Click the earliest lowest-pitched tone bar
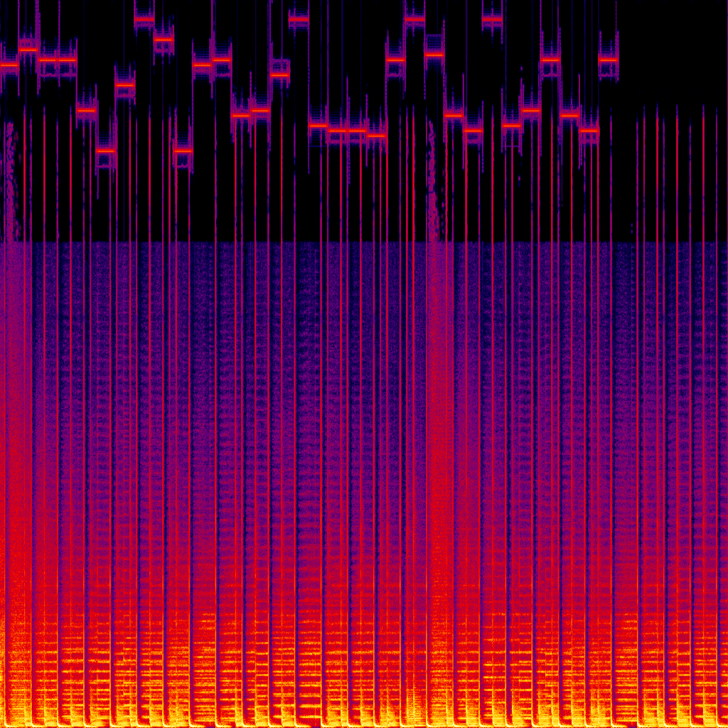728x728 pixels. 105,151
